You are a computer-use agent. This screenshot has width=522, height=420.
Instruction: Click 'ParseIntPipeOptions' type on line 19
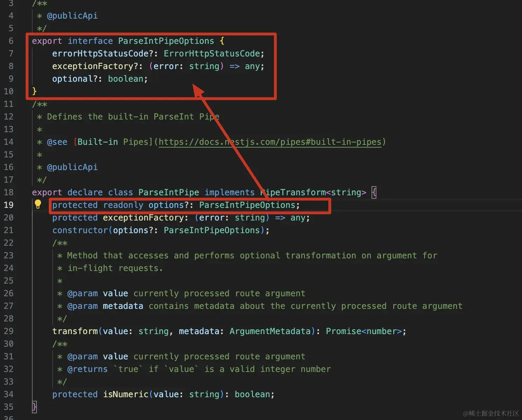click(x=247, y=205)
